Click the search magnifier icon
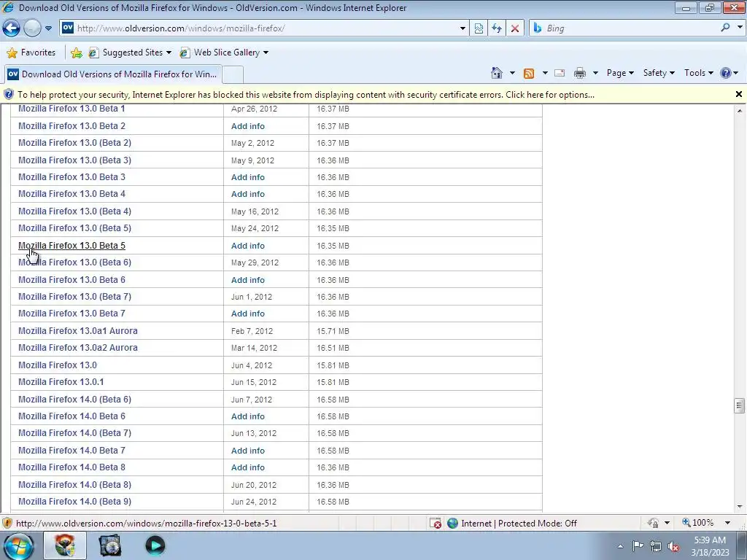 pos(726,28)
